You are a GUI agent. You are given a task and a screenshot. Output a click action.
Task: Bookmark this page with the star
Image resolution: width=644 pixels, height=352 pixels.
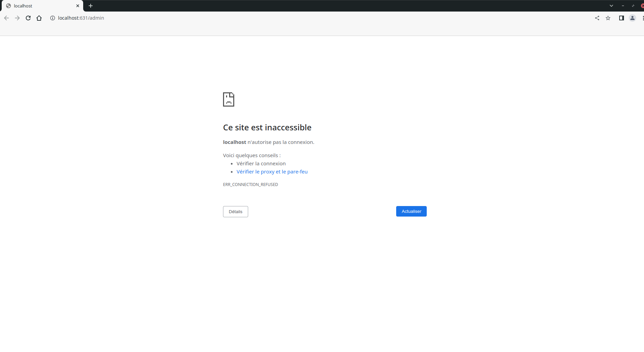click(x=608, y=18)
